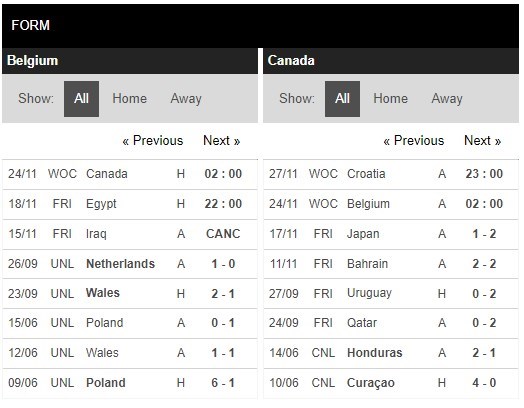The width and height of the screenshot is (524, 408).
Task: Open Belgium's 23/09 match against Wales
Action: 130,293
